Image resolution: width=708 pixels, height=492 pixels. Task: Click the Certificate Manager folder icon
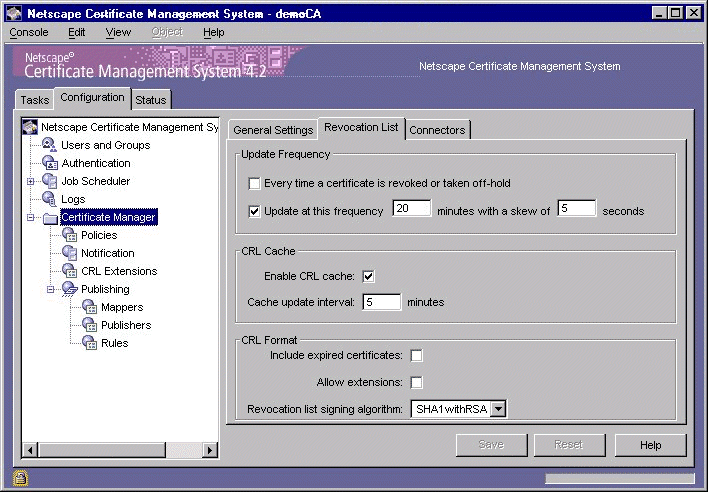50,218
